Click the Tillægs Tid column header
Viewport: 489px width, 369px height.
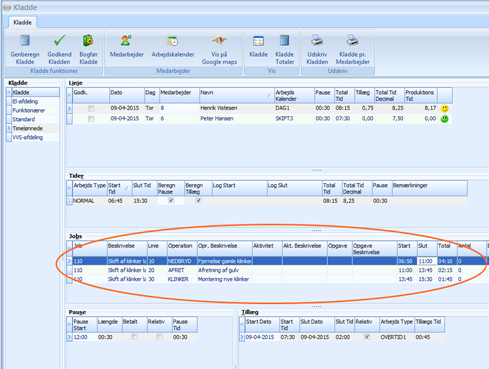tap(429, 325)
